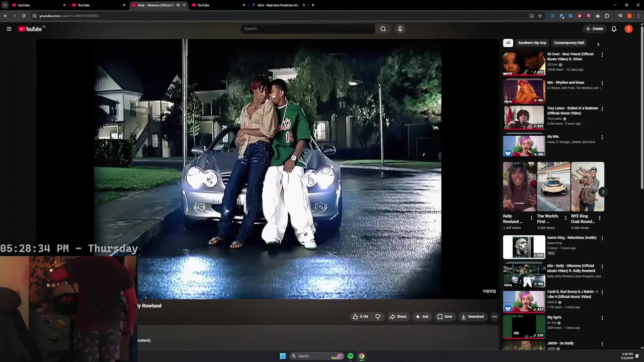Open more actions ellipsis under the video

(495, 317)
